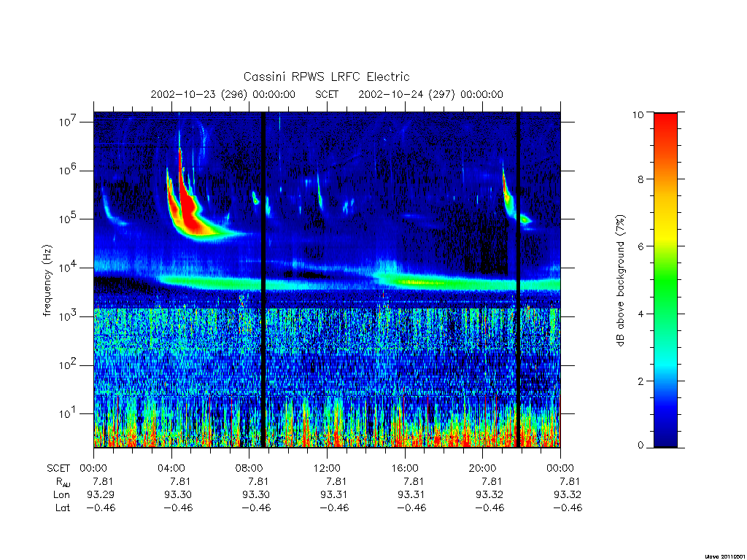The height and width of the screenshot is (560, 747).
Task: Click the green middle of the colorbar
Action: click(665, 281)
